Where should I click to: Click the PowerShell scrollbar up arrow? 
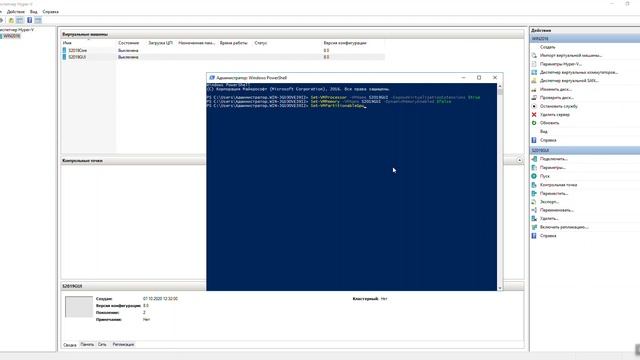(500, 87)
